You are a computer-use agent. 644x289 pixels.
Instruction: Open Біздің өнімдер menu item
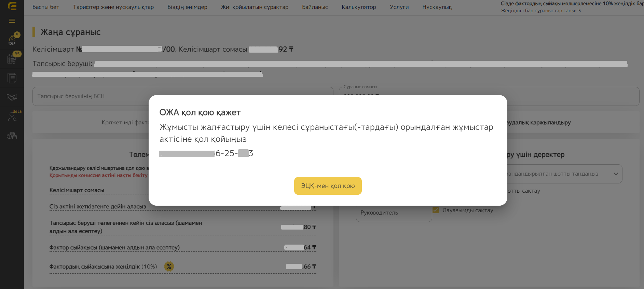click(x=187, y=7)
